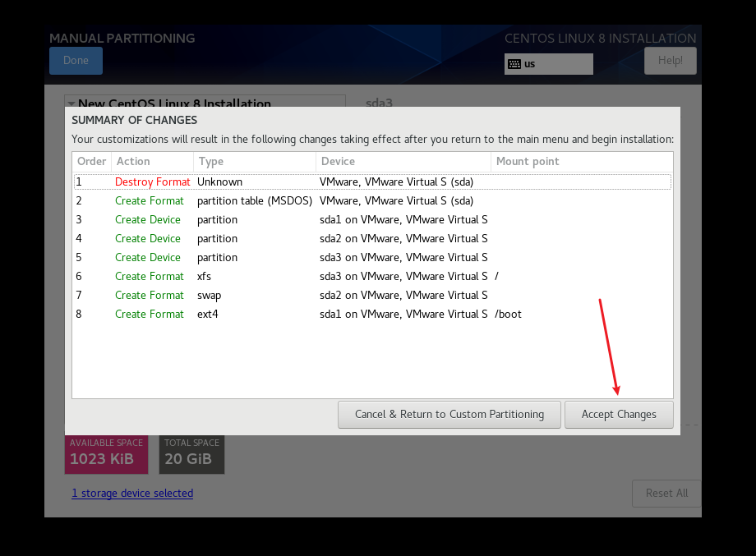Open the 1 storage device selected link
Screen dimensions: 756x556
[132, 494]
